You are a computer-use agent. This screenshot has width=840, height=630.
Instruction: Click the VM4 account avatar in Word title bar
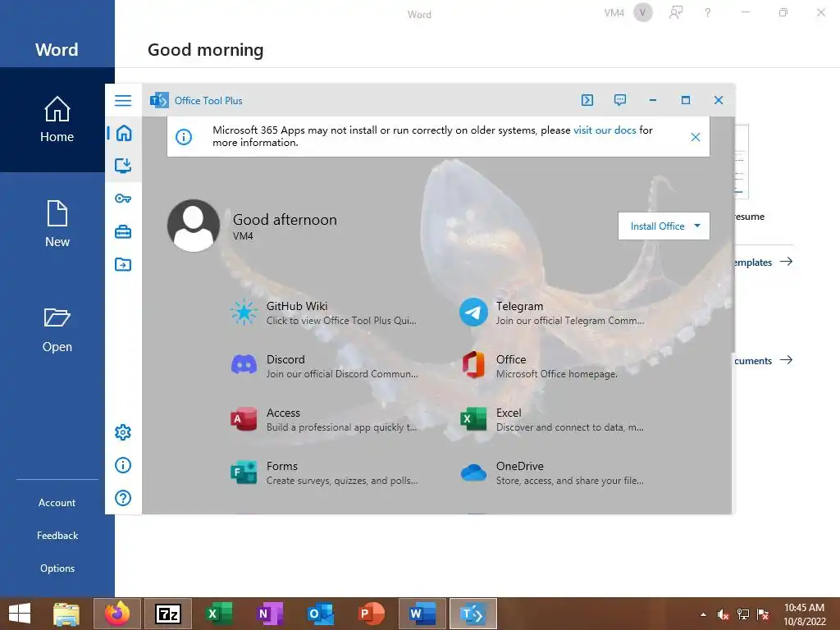coord(643,12)
